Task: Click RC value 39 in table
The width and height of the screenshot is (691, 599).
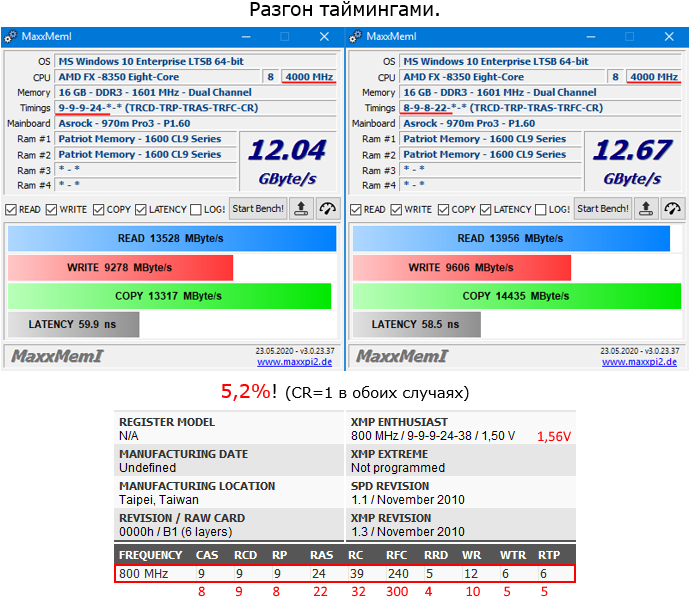Action: tap(357, 574)
